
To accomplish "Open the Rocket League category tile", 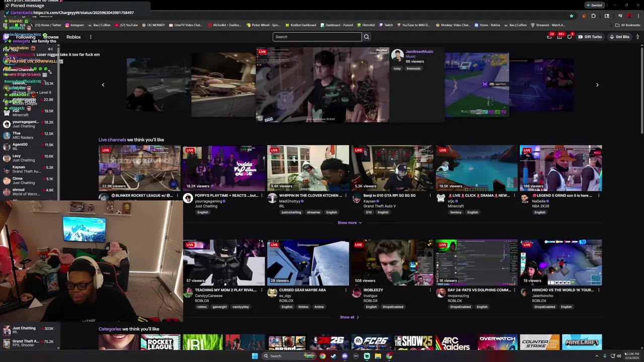I will tap(160, 342).
